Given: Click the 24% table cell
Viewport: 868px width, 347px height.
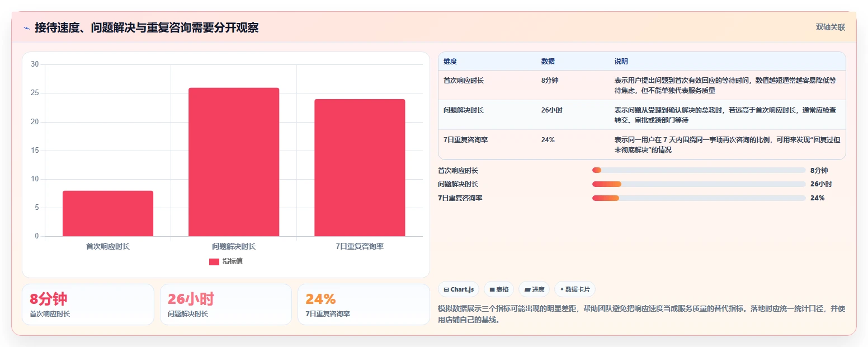Looking at the screenshot, I should click(x=548, y=140).
